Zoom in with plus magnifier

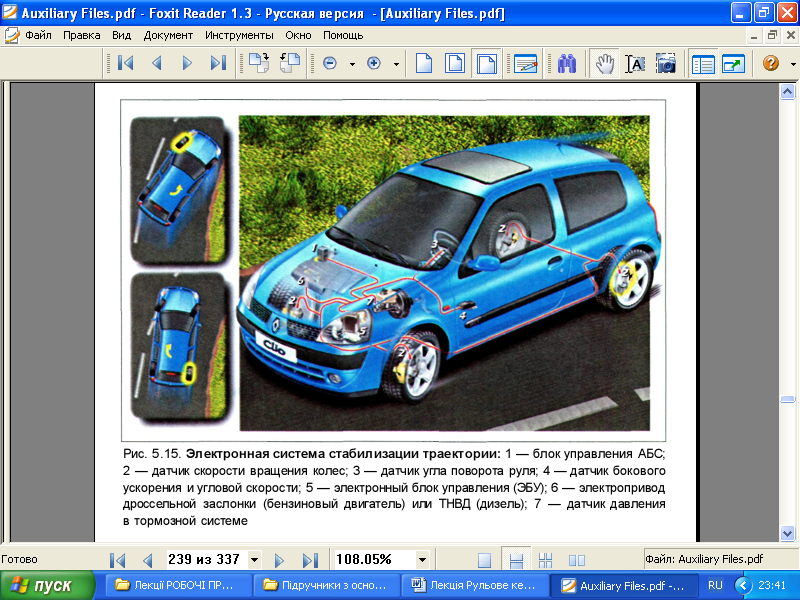pyautogui.click(x=374, y=63)
